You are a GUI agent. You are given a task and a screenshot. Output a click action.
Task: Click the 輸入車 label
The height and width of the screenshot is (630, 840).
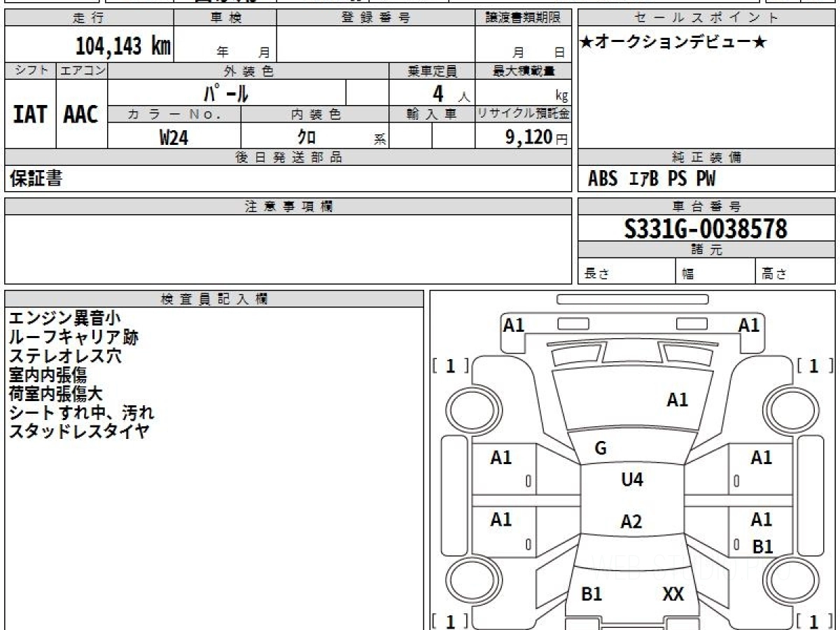432,114
